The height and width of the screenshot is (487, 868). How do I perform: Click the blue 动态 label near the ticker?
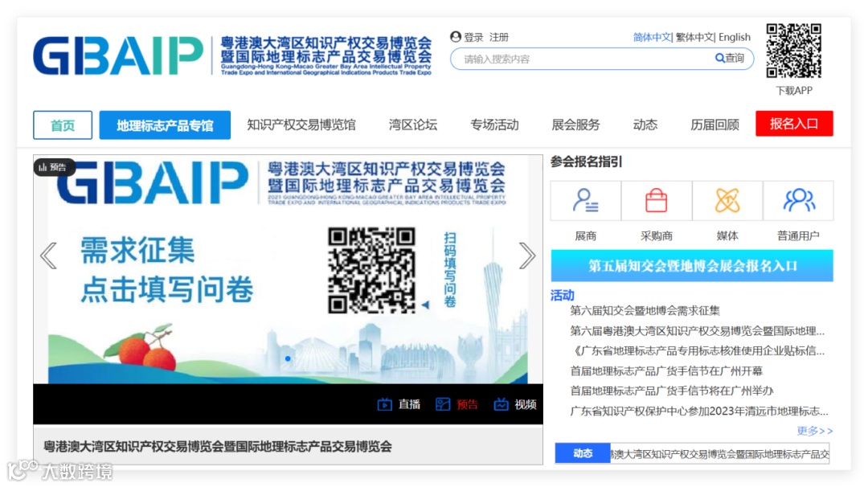(x=583, y=453)
